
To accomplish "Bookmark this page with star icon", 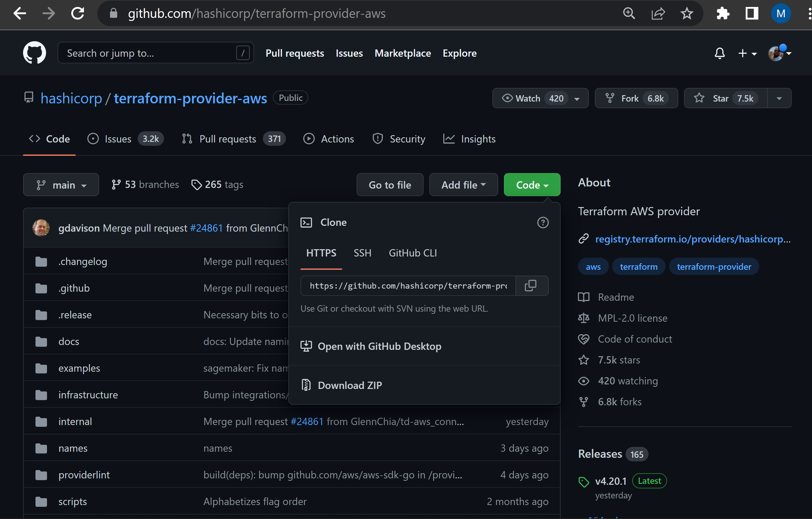I will tap(687, 13).
